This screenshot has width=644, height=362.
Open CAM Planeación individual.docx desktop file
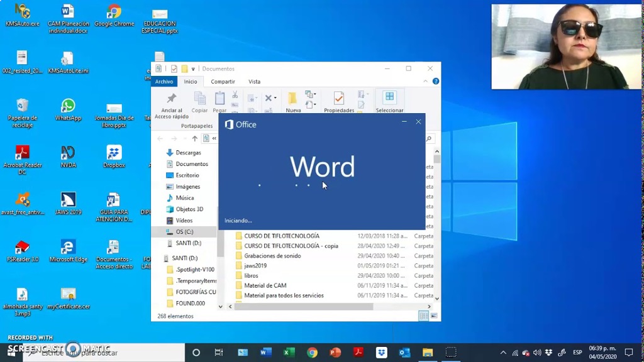[68, 18]
